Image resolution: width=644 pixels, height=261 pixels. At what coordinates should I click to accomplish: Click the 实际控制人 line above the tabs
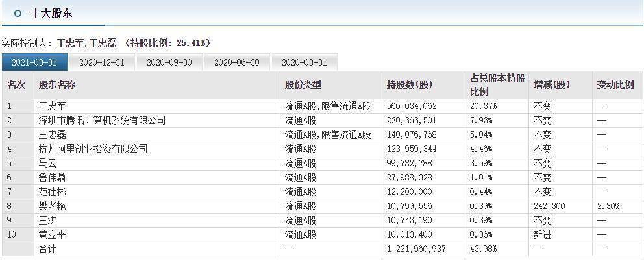point(106,43)
